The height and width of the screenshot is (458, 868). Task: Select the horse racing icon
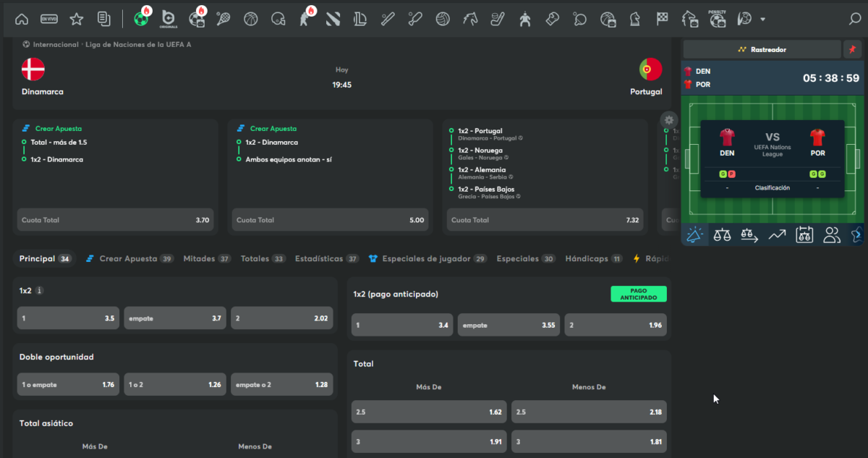pos(470,19)
